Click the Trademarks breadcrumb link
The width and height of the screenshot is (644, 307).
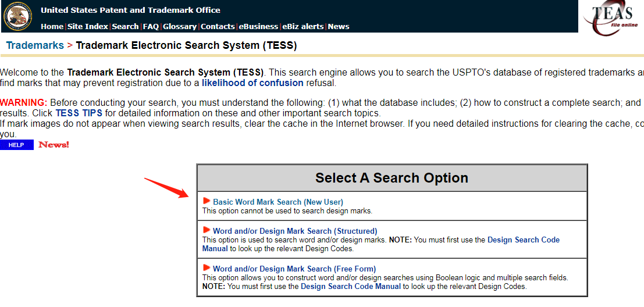pyautogui.click(x=35, y=45)
